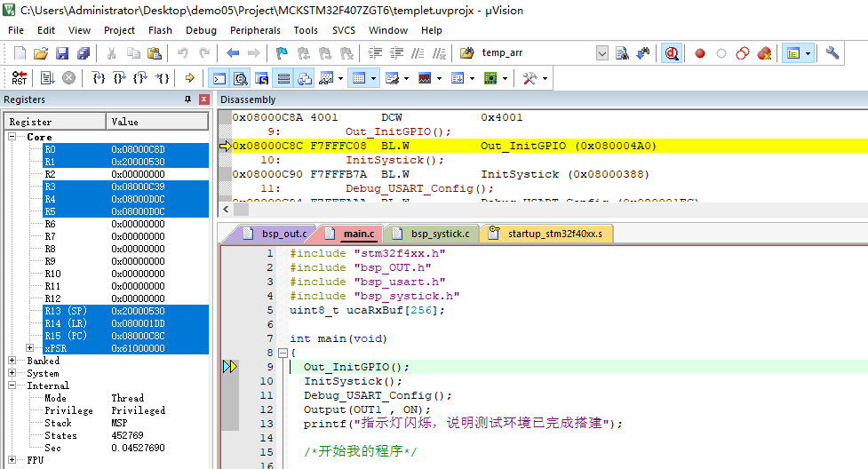Click the Paste clipboard icon
The image size is (868, 469).
pyautogui.click(x=155, y=53)
